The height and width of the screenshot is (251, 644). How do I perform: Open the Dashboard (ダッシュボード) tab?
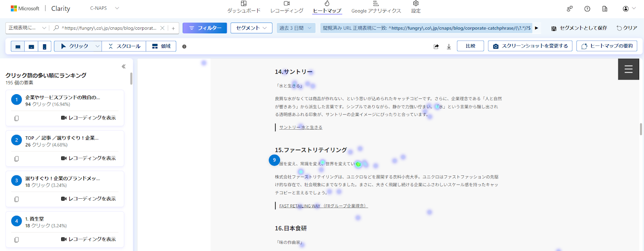click(244, 8)
